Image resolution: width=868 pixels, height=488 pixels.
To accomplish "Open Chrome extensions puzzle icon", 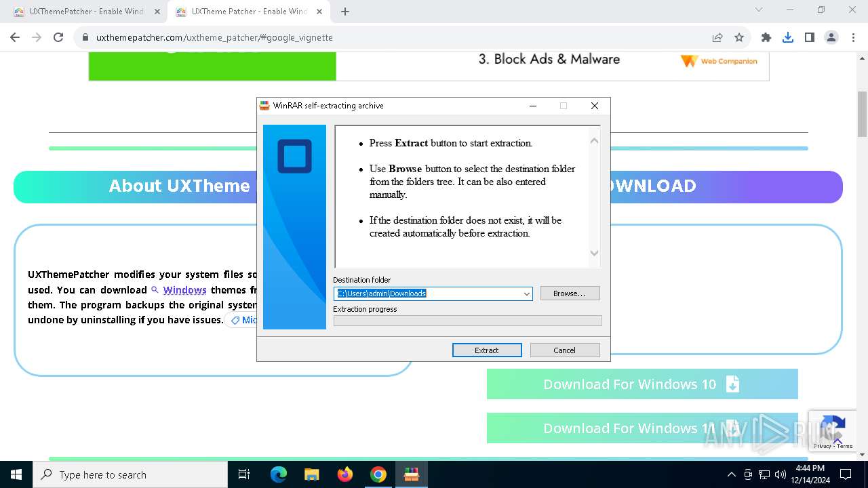I will 766,37.
